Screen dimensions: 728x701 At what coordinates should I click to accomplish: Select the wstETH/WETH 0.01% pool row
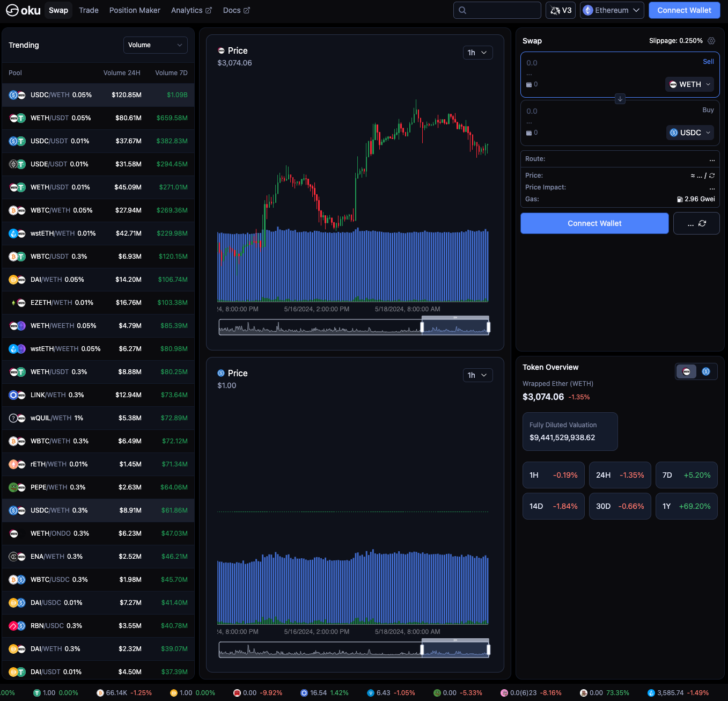(x=98, y=233)
